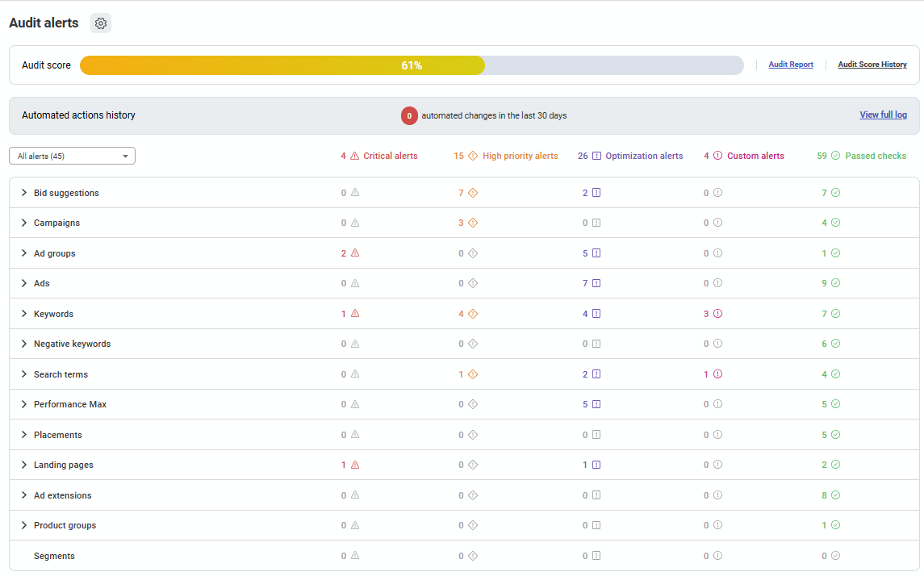The image size is (924, 576).
Task: Click the Optimization alerts square icon
Action: click(x=594, y=155)
